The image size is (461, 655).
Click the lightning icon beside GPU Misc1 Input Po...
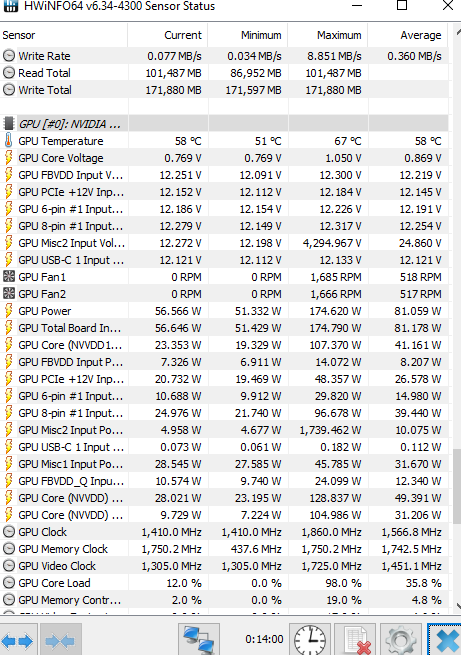8,464
